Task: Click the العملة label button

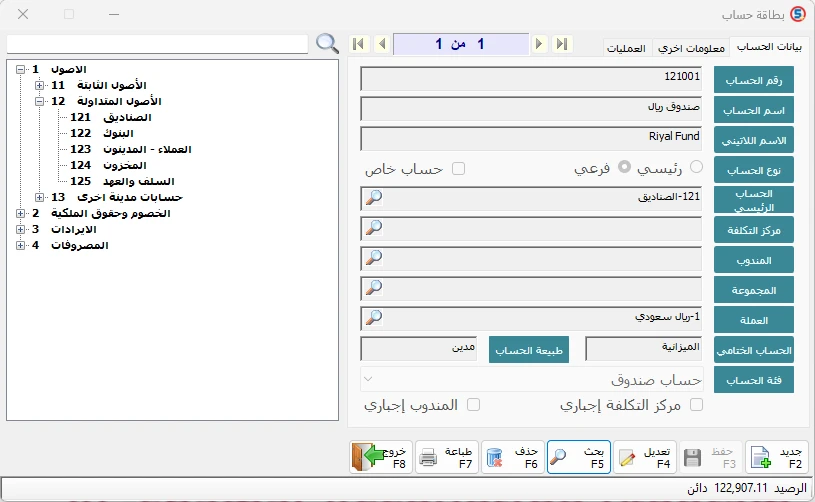Action: (x=754, y=320)
